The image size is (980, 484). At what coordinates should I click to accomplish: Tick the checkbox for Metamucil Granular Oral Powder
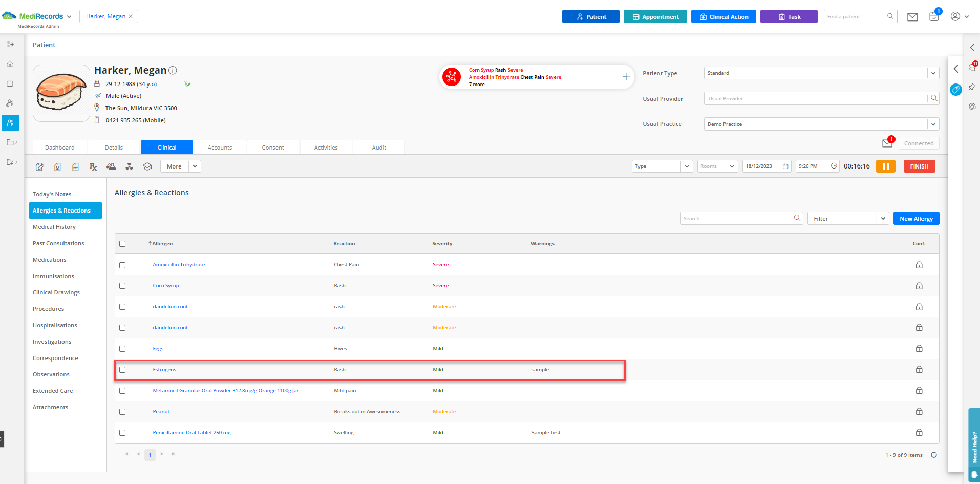(122, 391)
